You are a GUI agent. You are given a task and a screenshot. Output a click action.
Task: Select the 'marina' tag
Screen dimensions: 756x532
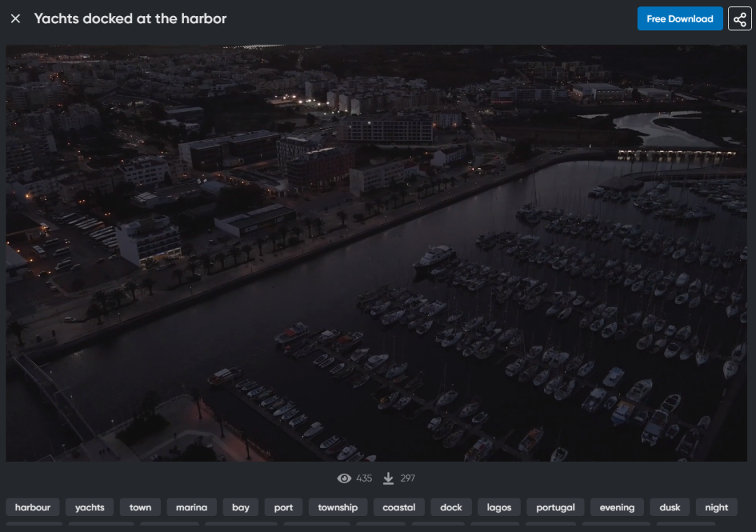coord(192,507)
